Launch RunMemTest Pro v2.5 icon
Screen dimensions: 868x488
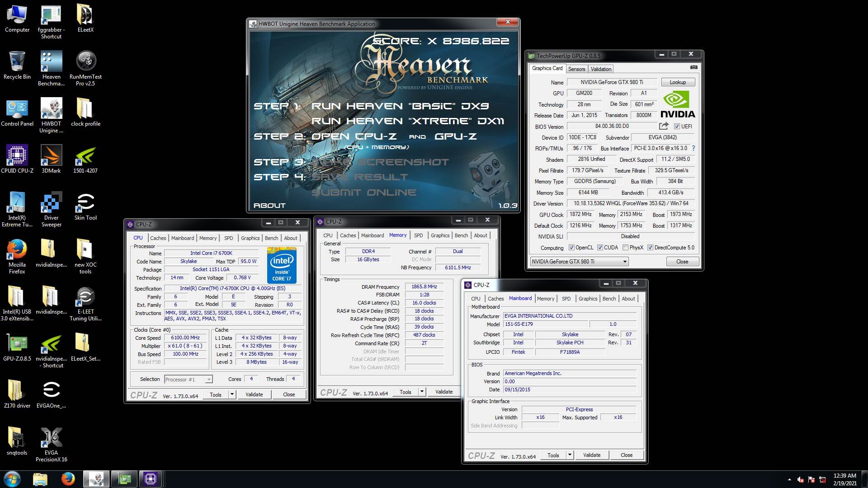pyautogui.click(x=85, y=69)
